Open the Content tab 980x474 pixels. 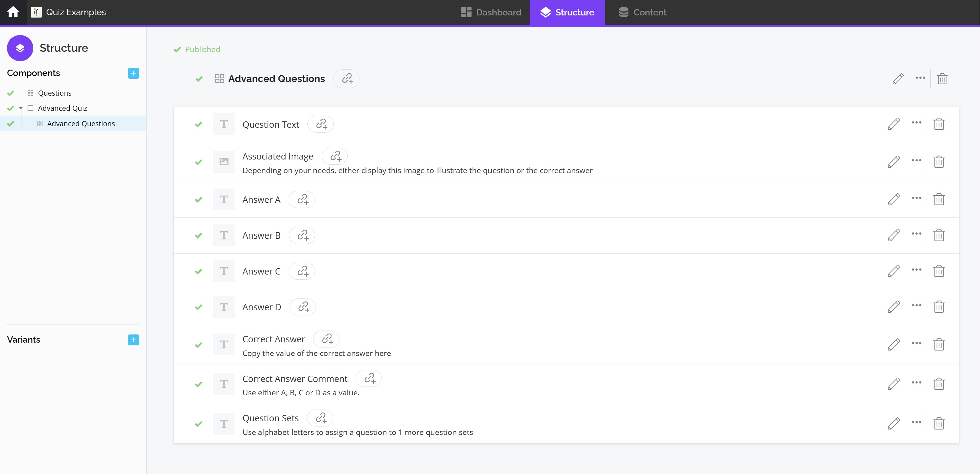[x=643, y=12]
